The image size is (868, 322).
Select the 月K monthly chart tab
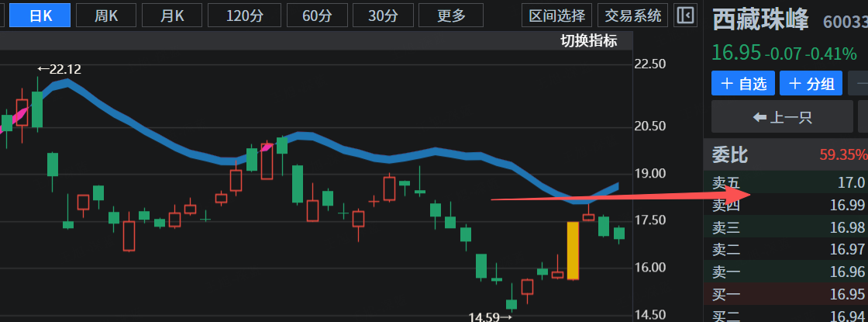click(172, 16)
